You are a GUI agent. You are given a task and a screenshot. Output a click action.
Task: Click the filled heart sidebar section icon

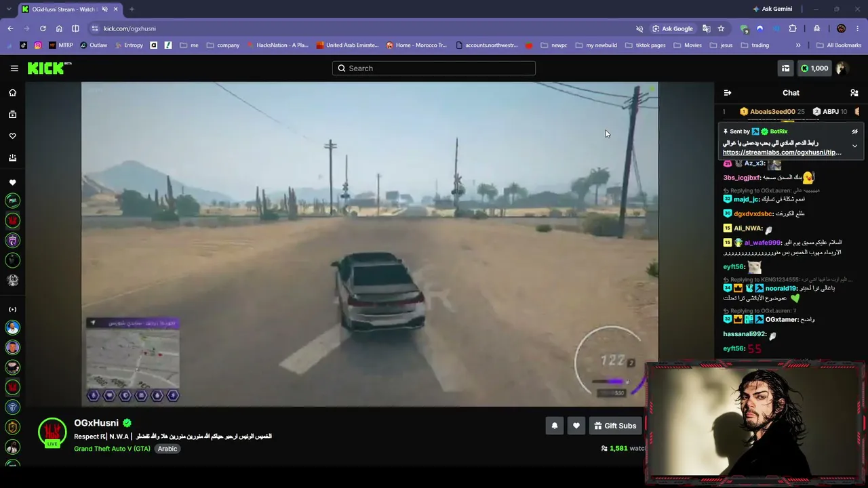[12, 182]
